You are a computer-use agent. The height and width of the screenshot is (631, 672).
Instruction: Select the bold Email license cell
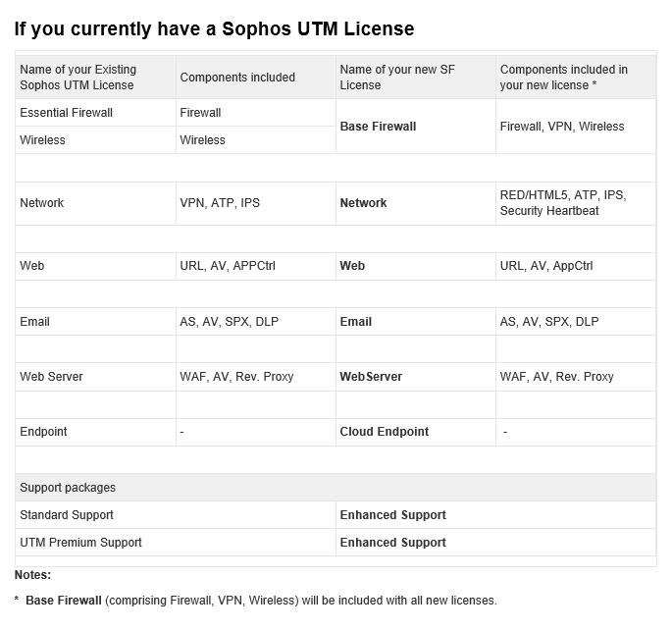click(x=415, y=322)
